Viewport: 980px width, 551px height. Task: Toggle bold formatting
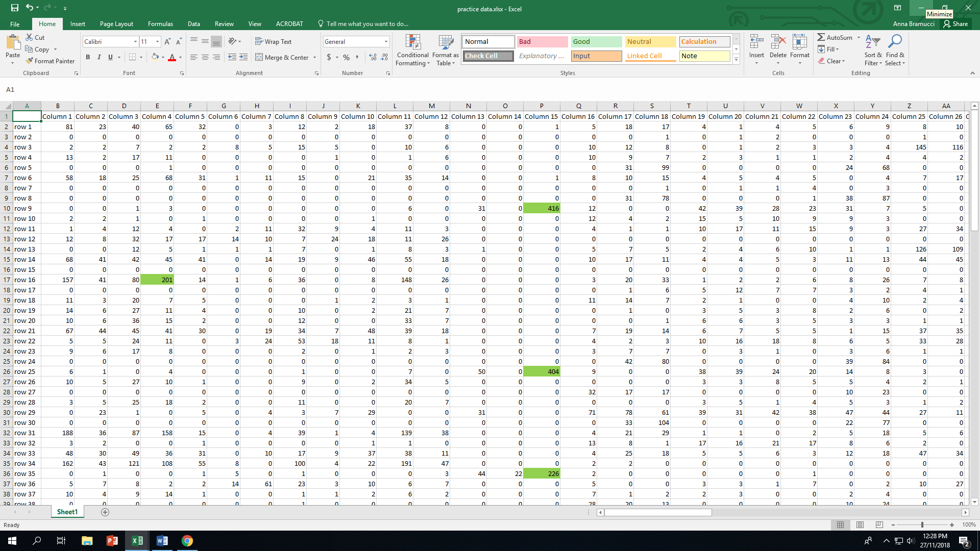click(x=88, y=57)
